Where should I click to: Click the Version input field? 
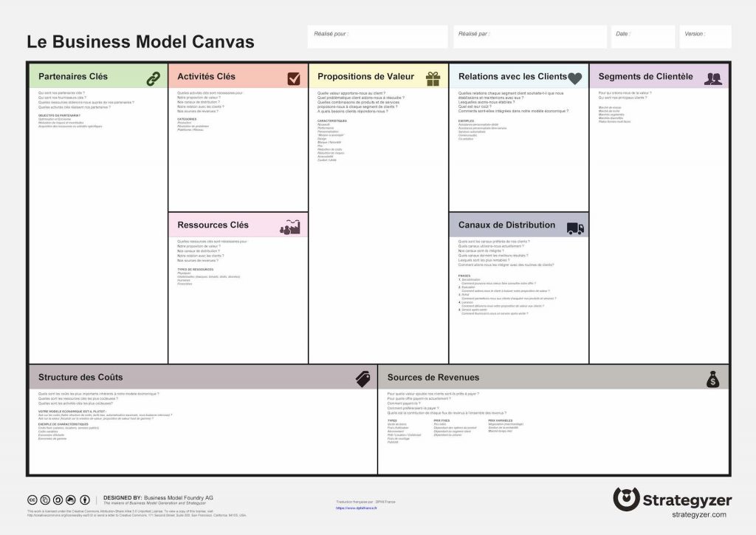705,36
